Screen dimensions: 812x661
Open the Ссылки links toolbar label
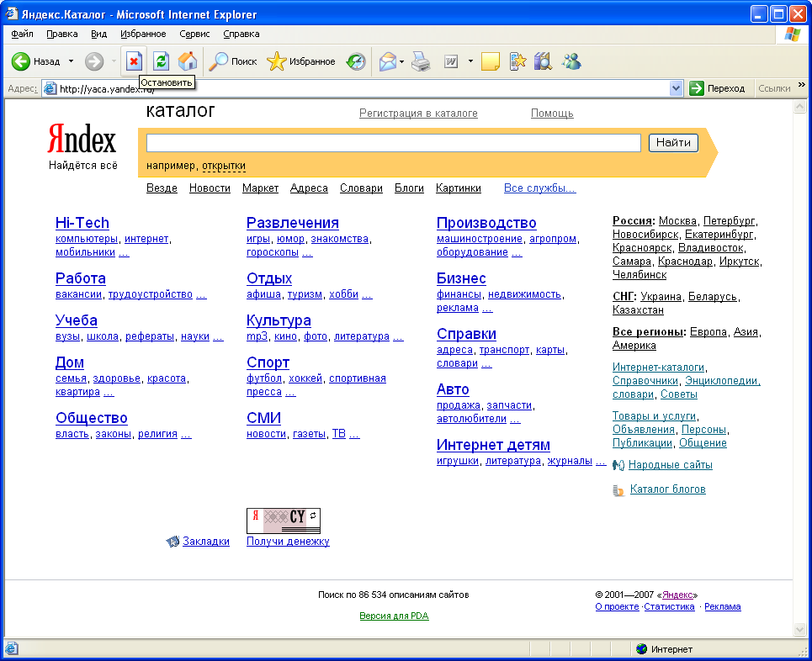pos(774,88)
